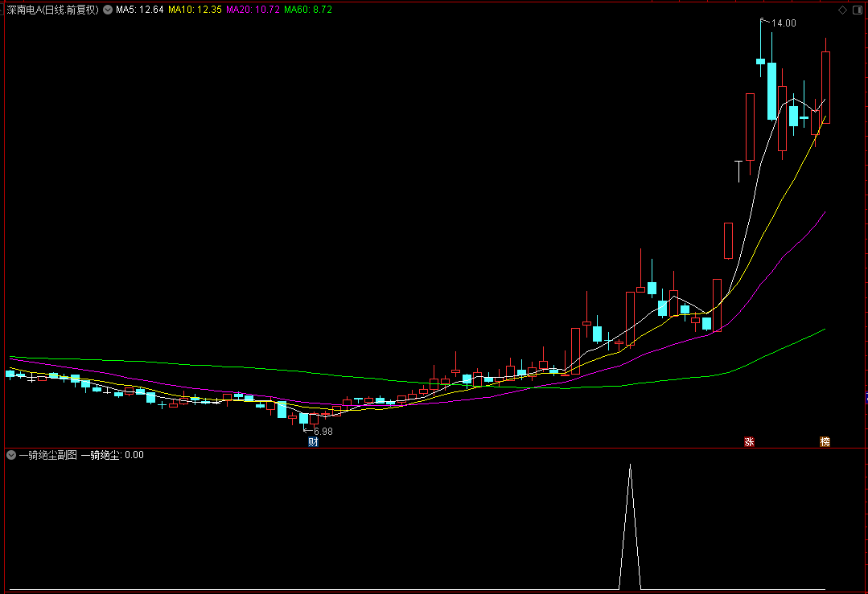Toggle the side panel layout icon
The height and width of the screenshot is (594, 868).
click(858, 10)
